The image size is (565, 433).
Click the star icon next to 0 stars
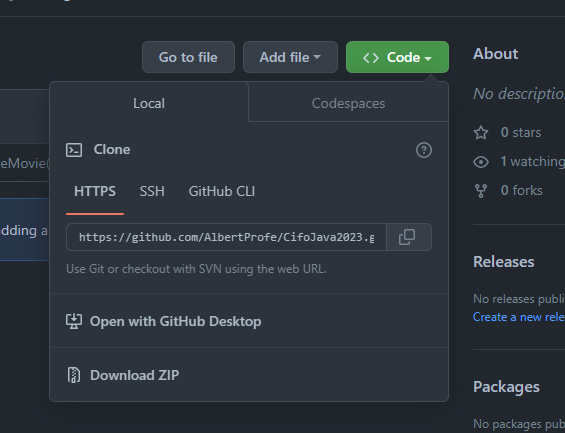tap(481, 133)
